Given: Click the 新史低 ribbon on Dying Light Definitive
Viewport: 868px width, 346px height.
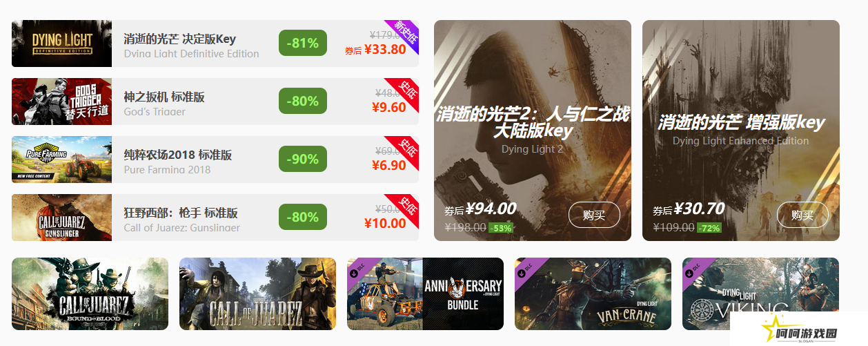Looking at the screenshot, I should point(405,35).
